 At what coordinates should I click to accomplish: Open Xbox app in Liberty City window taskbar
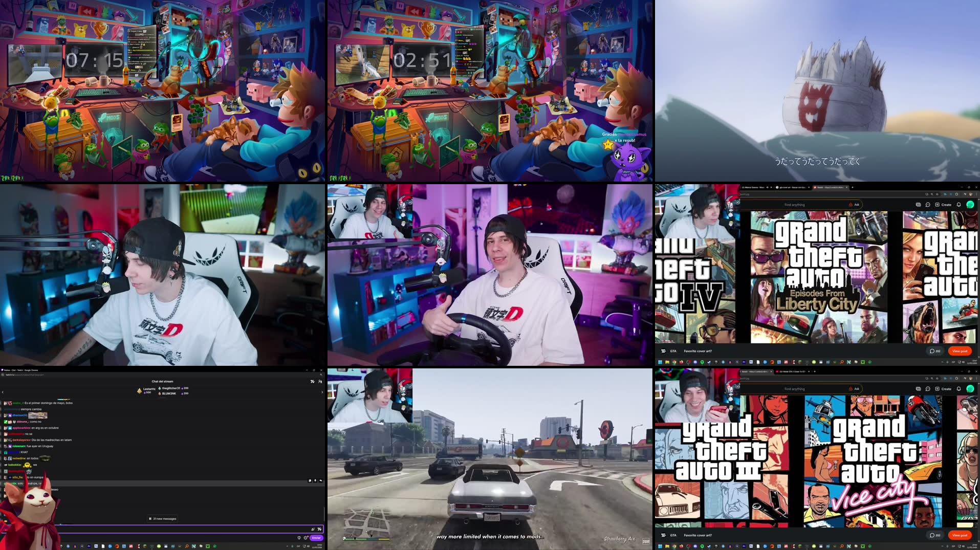[863, 362]
